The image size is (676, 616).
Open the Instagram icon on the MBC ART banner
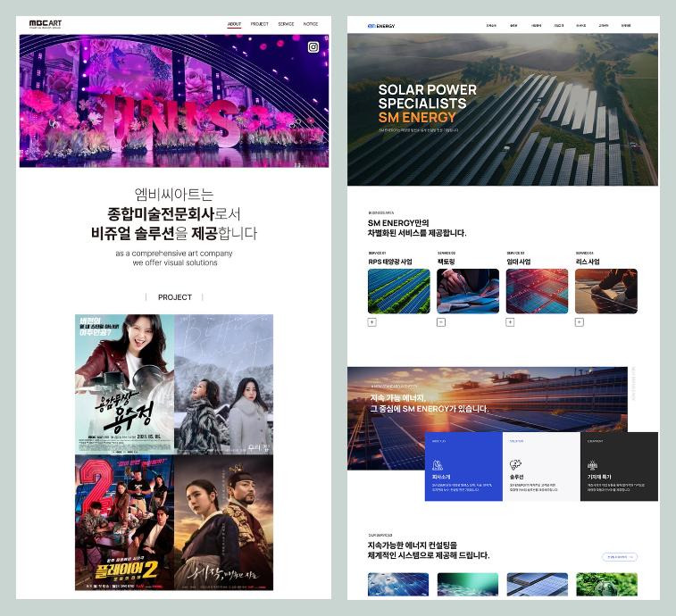point(313,47)
